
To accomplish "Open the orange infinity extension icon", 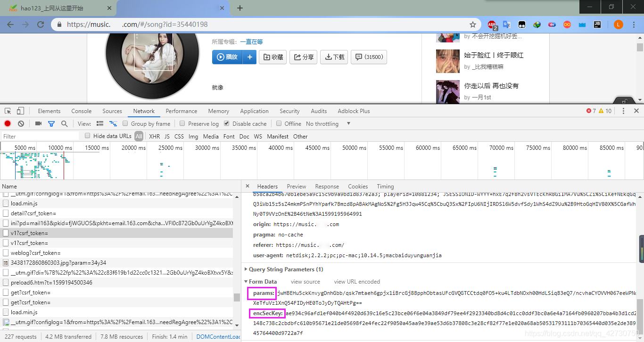I will coord(567,24).
